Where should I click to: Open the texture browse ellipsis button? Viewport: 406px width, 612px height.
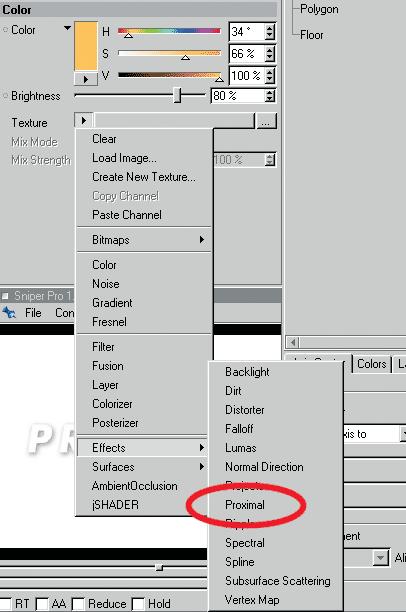(266, 122)
